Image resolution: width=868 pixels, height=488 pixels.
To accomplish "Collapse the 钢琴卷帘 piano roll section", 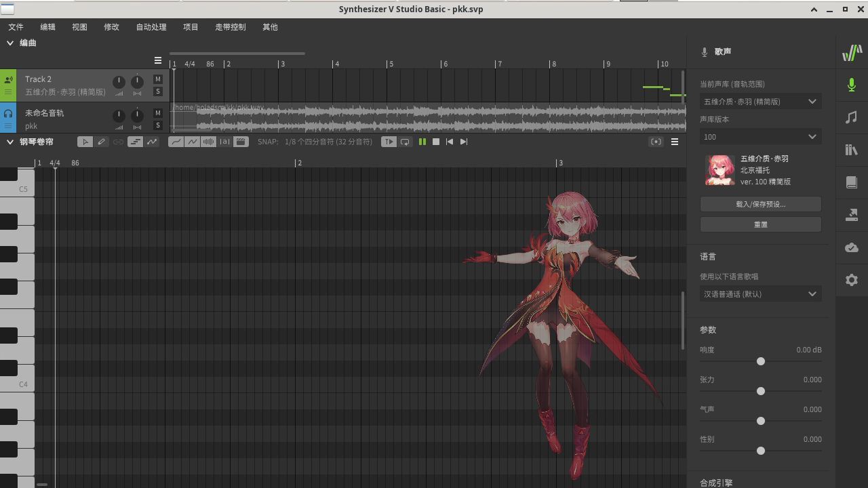I will click(10, 142).
